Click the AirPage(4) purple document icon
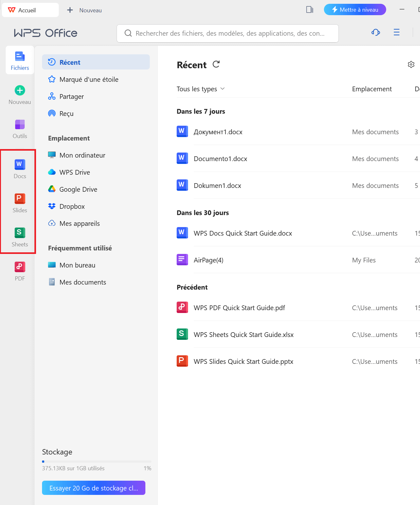This screenshot has height=505, width=420. (182, 260)
